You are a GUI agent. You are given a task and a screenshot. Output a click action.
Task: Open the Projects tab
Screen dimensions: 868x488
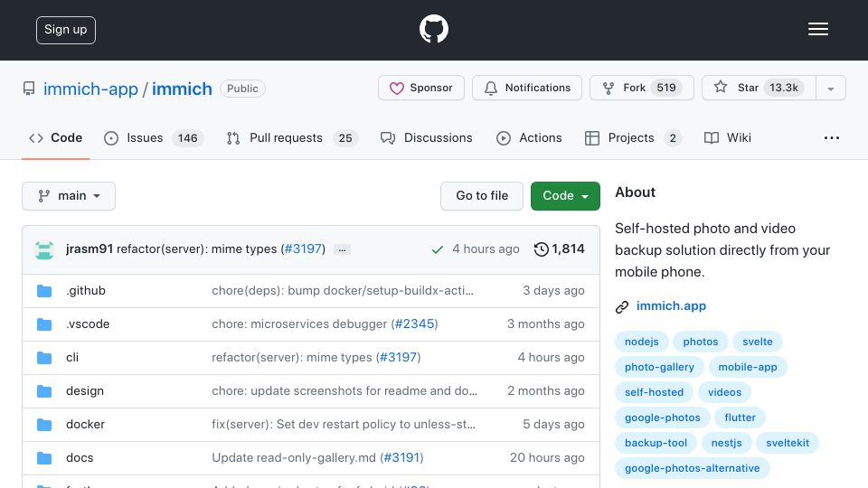pos(633,137)
